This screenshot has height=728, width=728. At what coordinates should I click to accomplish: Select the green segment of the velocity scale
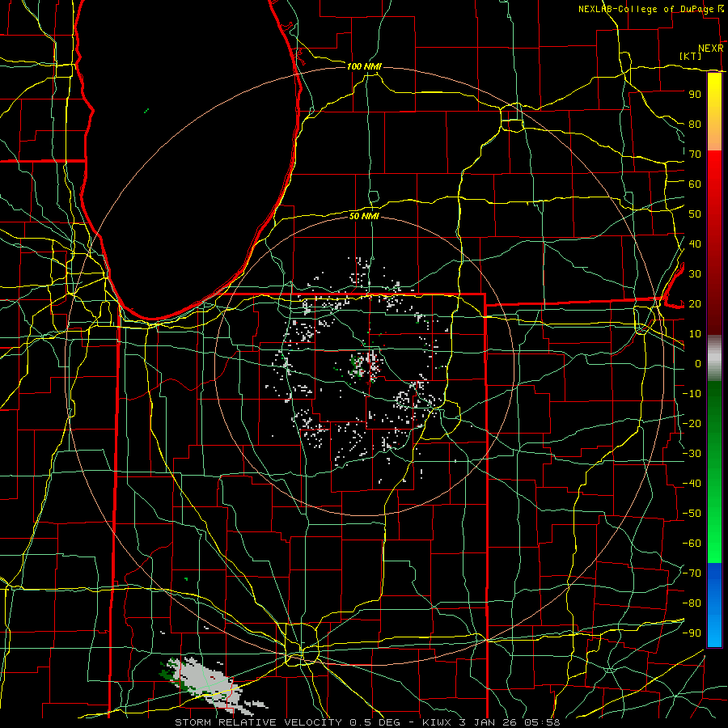[714, 472]
